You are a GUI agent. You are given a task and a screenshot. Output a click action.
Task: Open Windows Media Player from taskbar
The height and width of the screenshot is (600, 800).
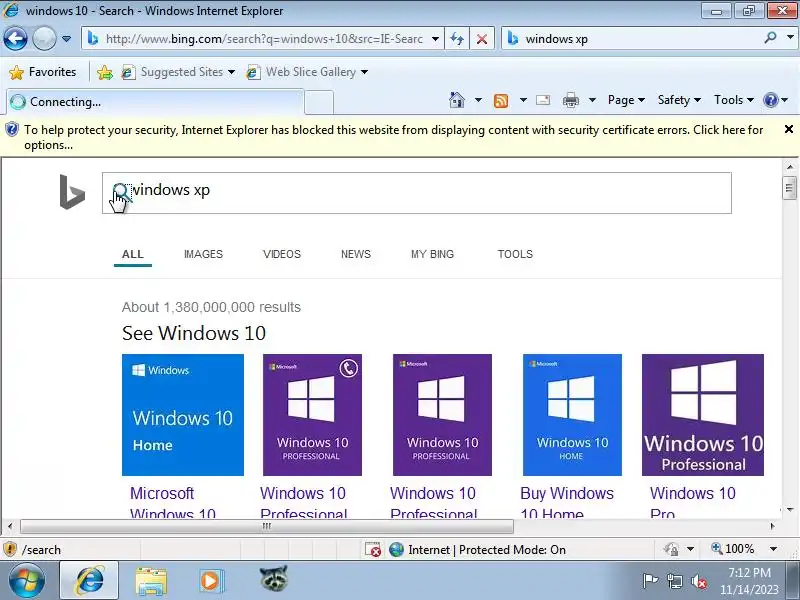tap(211, 581)
